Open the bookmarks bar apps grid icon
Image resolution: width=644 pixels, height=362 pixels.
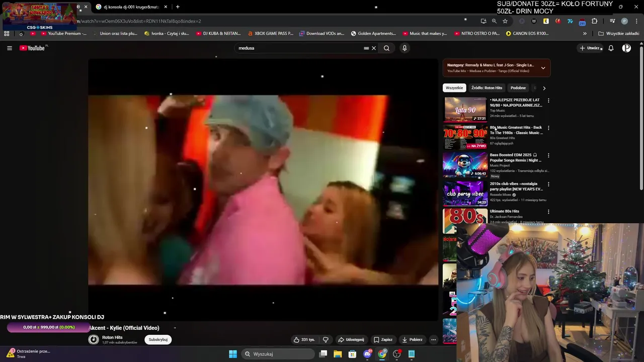pos(7,34)
